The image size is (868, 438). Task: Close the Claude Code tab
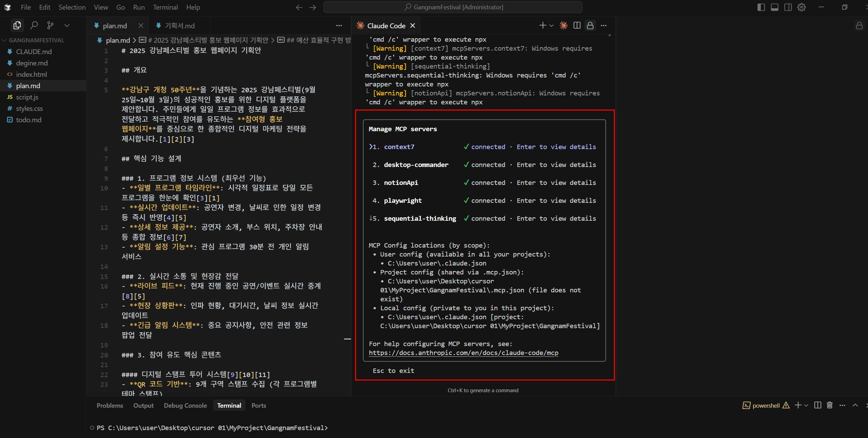point(413,25)
